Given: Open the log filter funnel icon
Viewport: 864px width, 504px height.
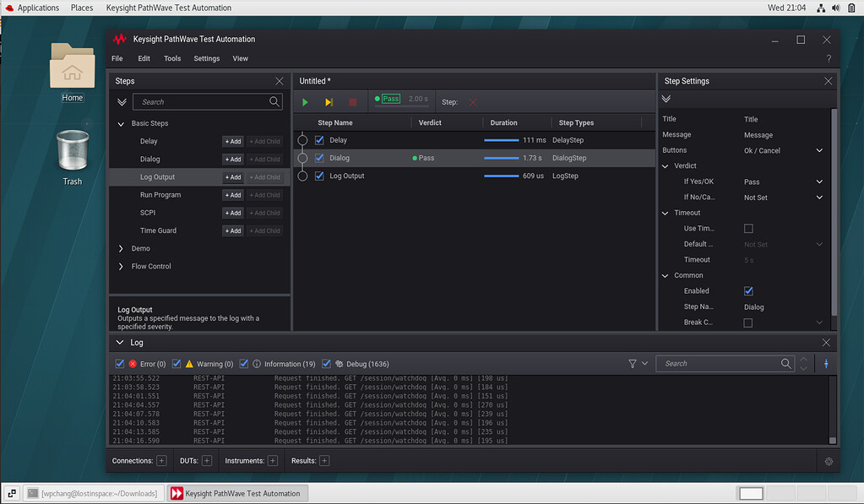Looking at the screenshot, I should click(x=632, y=363).
